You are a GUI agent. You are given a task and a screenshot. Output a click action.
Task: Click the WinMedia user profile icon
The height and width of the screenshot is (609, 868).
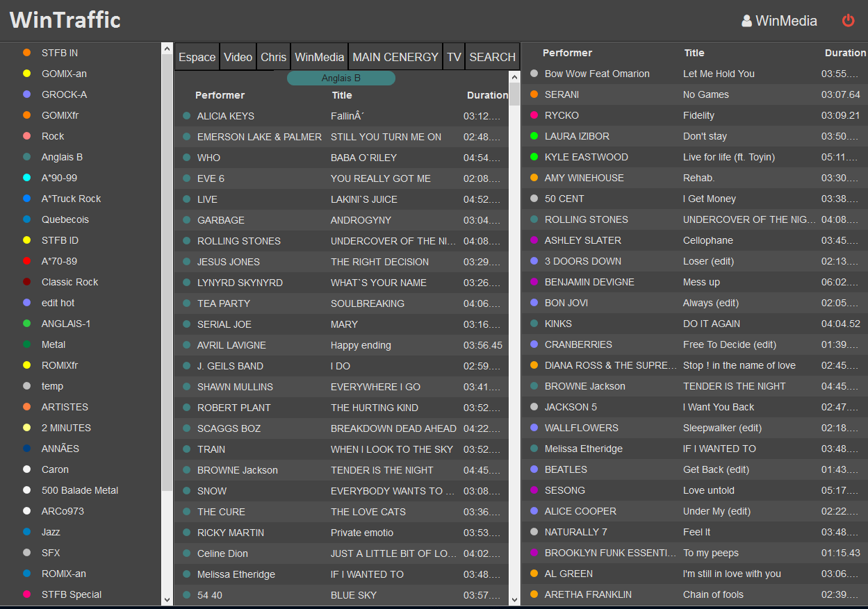(x=747, y=21)
